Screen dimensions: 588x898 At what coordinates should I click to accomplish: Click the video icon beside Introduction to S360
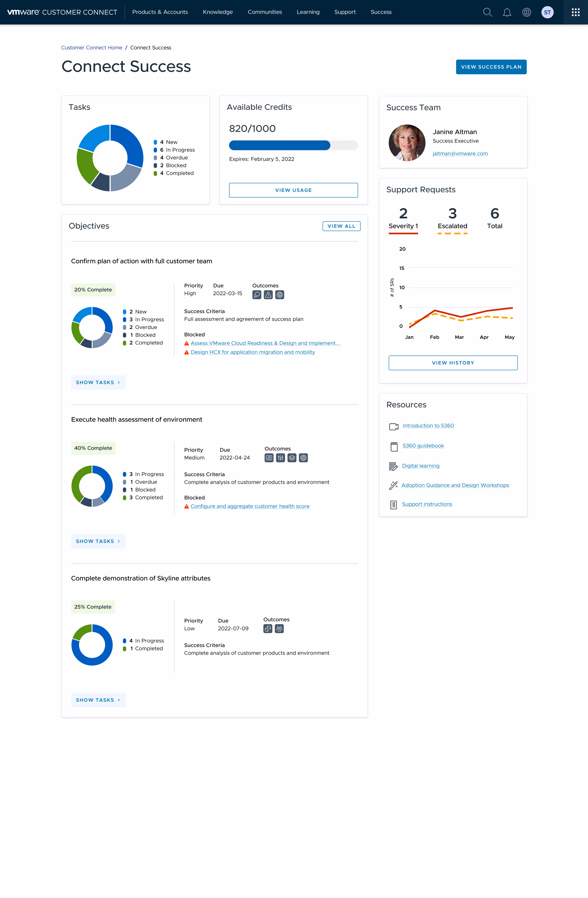(x=394, y=426)
